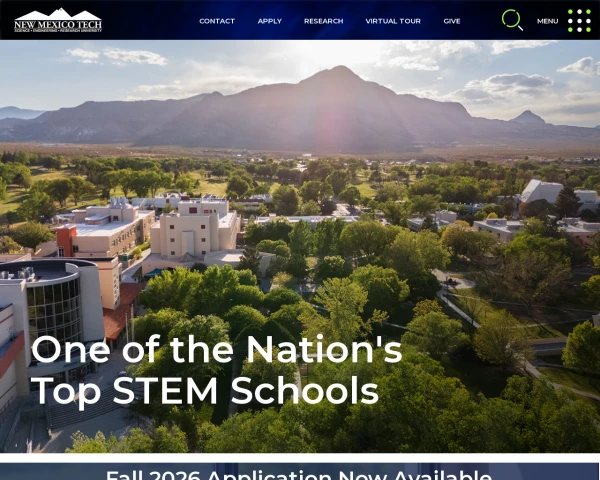Click the 'Top STEM Schools' headline line

click(x=205, y=390)
